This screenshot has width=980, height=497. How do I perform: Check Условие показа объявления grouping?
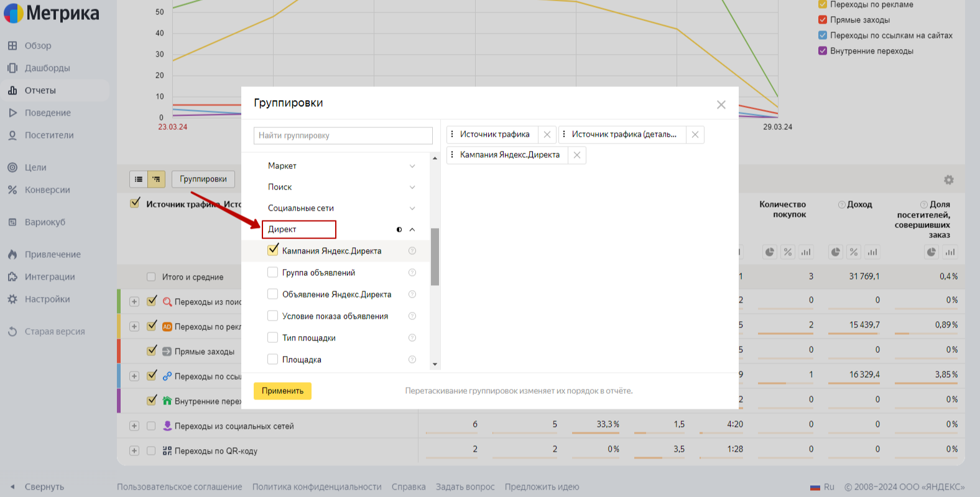click(272, 316)
